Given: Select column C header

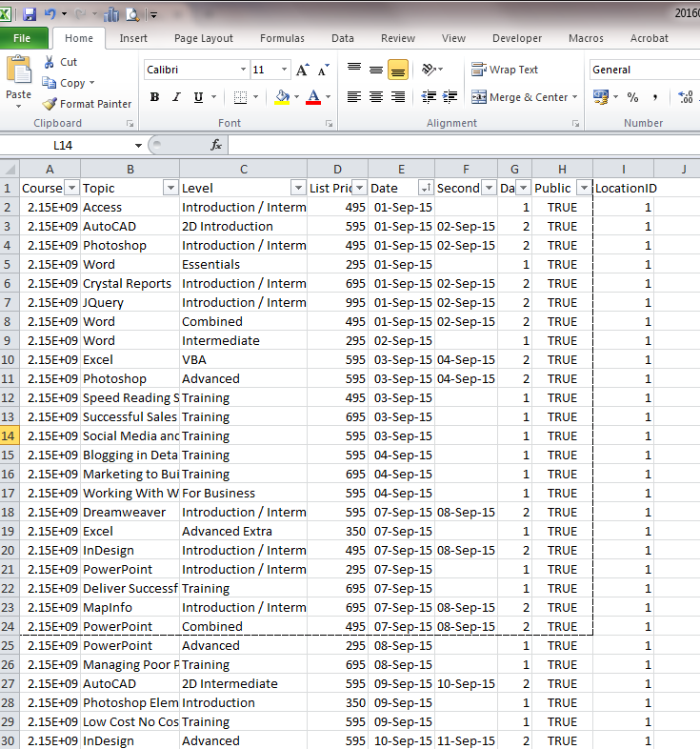Looking at the screenshot, I should tap(244, 169).
